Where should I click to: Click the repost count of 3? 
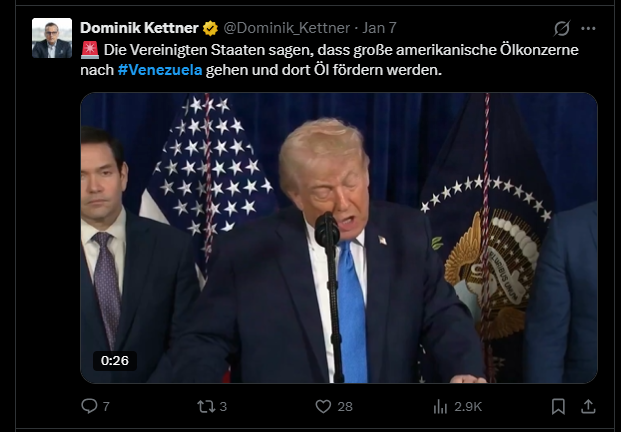223,407
